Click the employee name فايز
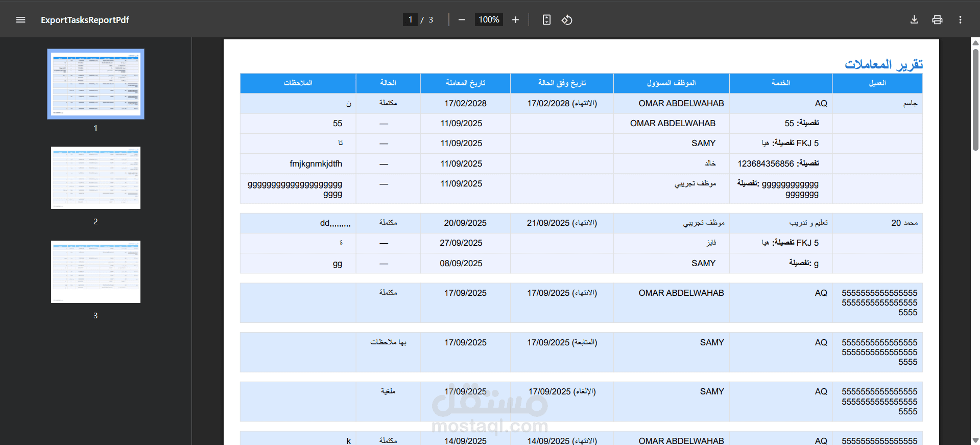The width and height of the screenshot is (980, 445). pyautogui.click(x=711, y=243)
